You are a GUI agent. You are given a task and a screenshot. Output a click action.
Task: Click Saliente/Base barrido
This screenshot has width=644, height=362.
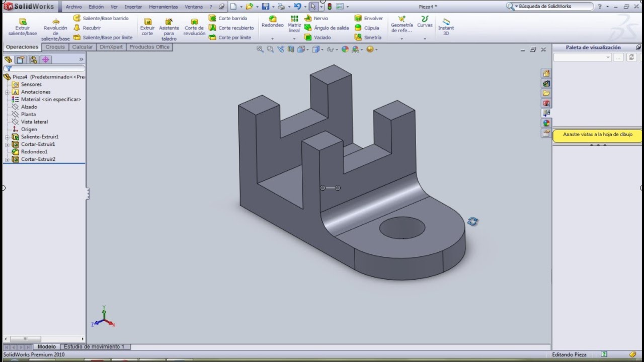tap(101, 18)
